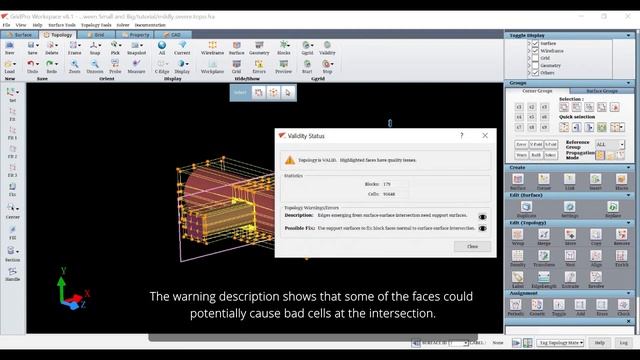640x360 pixels.
Task: Switch to the Property tab
Action: point(135,35)
